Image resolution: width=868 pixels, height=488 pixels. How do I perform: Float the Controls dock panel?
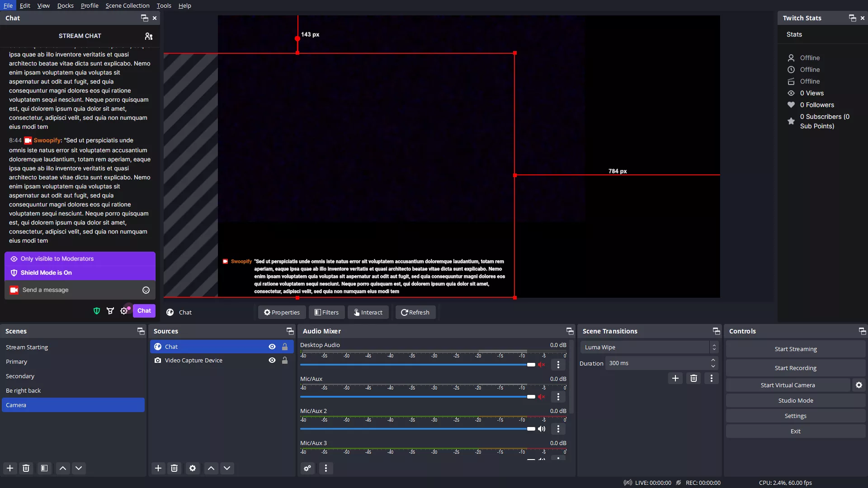pos(863,331)
